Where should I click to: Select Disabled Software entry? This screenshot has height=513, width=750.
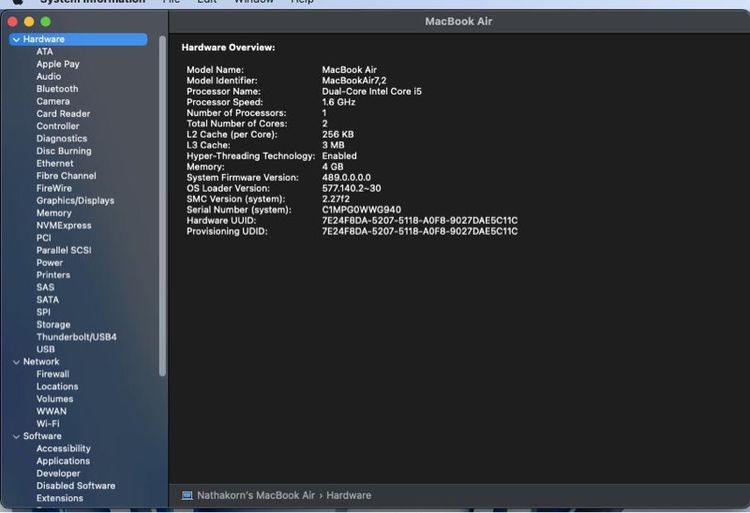[76, 487]
